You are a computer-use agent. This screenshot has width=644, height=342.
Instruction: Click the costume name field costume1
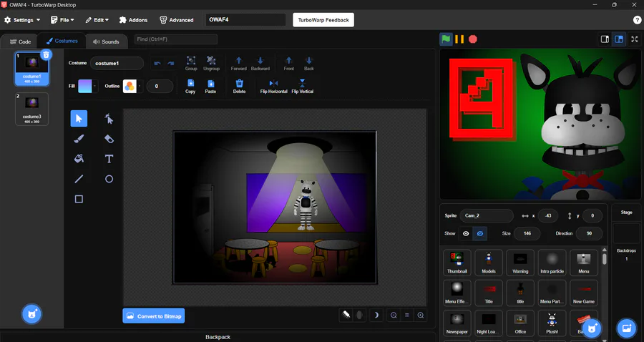coord(117,63)
